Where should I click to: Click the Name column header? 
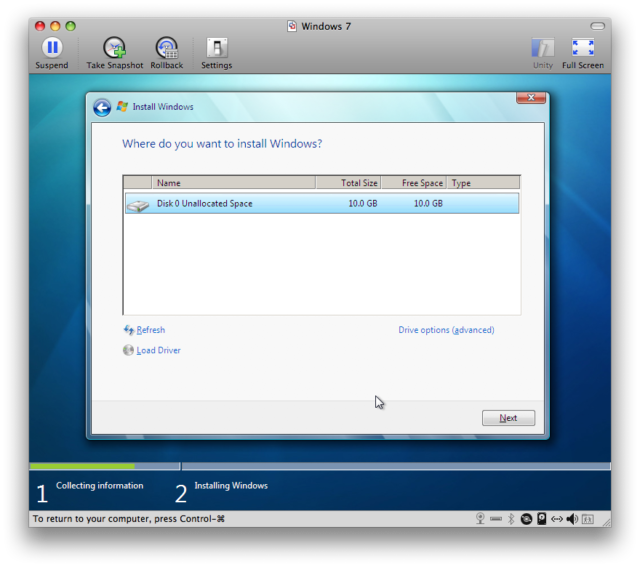coord(233,183)
